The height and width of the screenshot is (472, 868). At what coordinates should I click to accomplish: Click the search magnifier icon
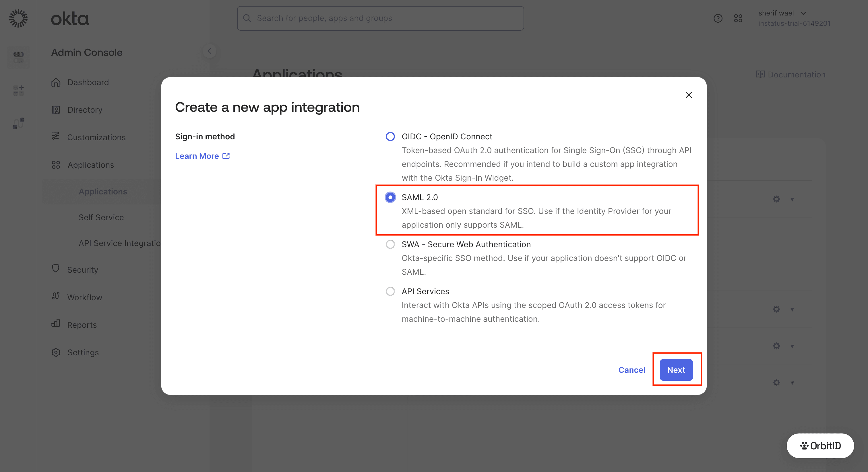click(247, 18)
